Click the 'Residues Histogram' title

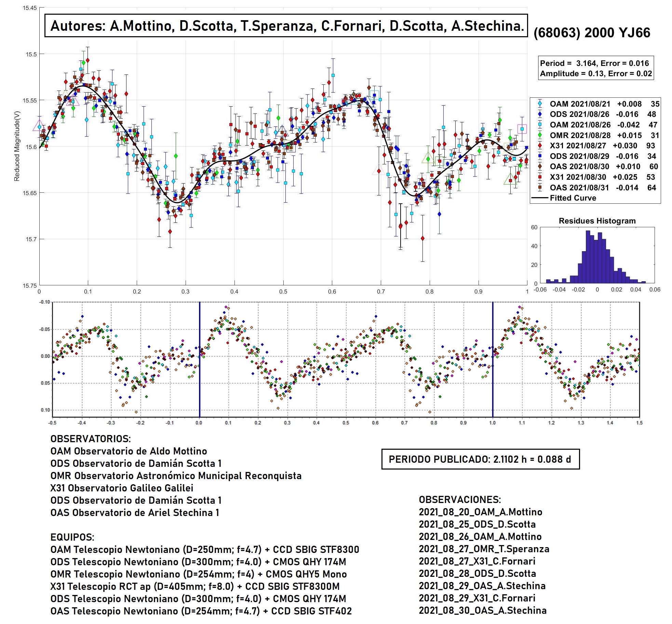[x=597, y=221]
